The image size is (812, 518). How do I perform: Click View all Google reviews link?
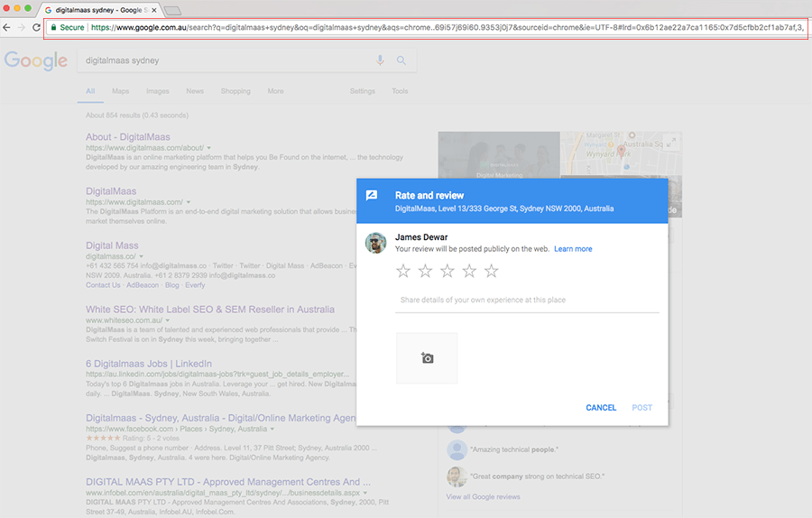point(484,496)
